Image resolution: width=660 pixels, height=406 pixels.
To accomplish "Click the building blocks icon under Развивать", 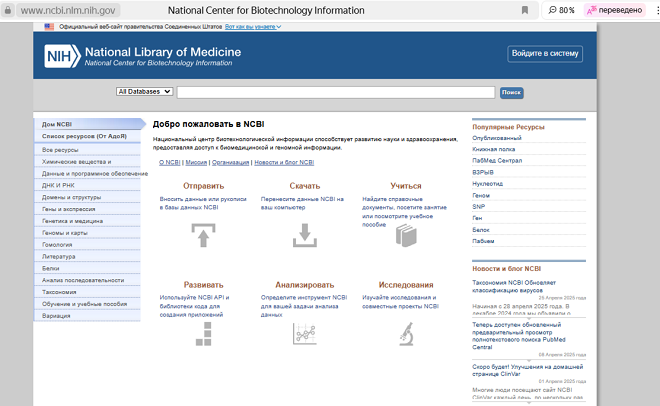I will coord(204,334).
